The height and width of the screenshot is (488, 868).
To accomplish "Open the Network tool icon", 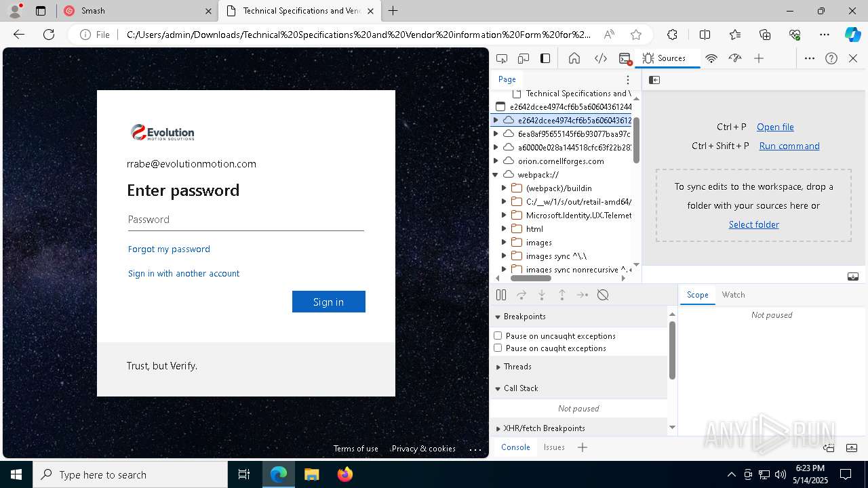I will 711,58.
